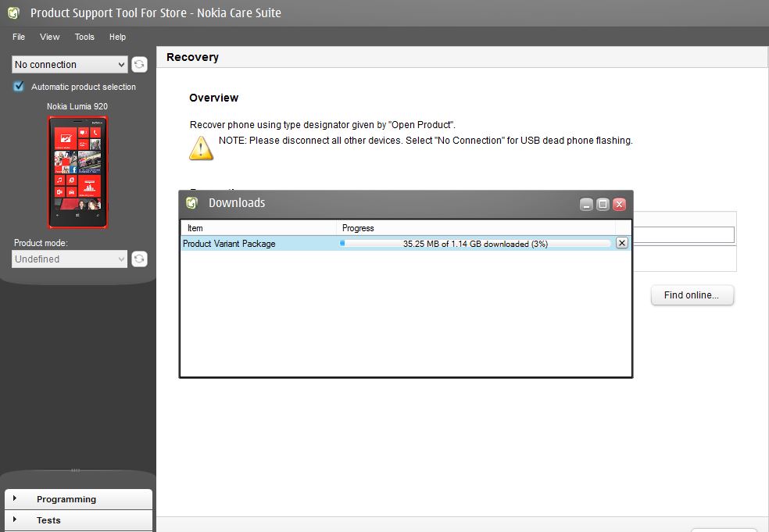Refresh the connection list next to No connection
Screen dimensions: 769x532
click(x=139, y=64)
